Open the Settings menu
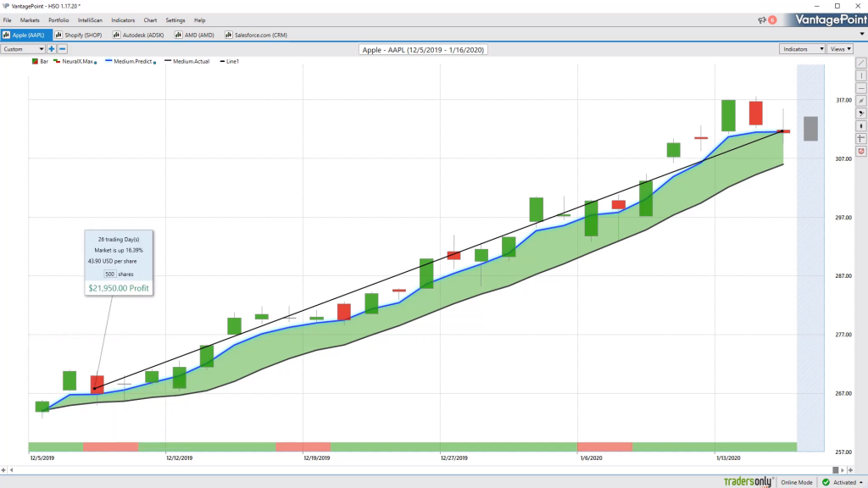The width and height of the screenshot is (868, 488). (x=175, y=20)
